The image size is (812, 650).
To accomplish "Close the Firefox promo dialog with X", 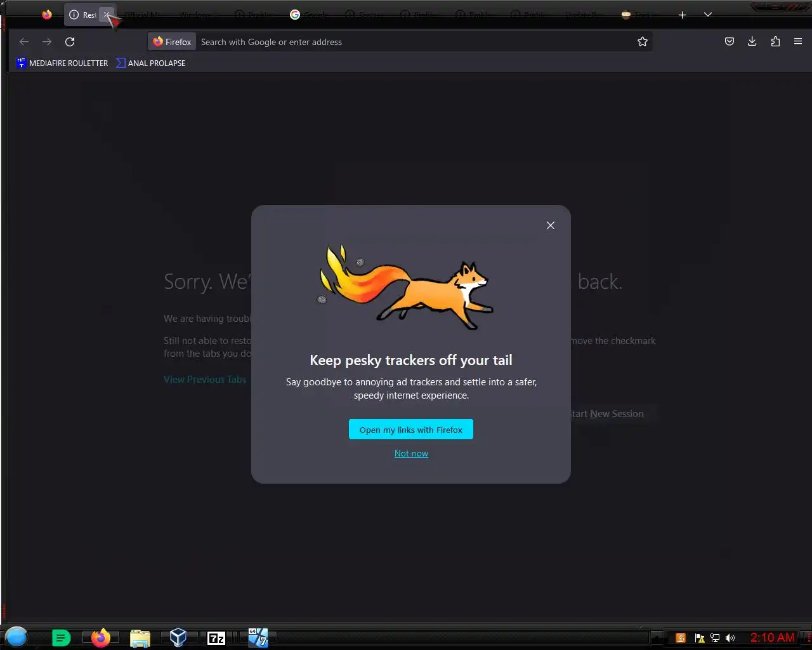I will pos(551,225).
